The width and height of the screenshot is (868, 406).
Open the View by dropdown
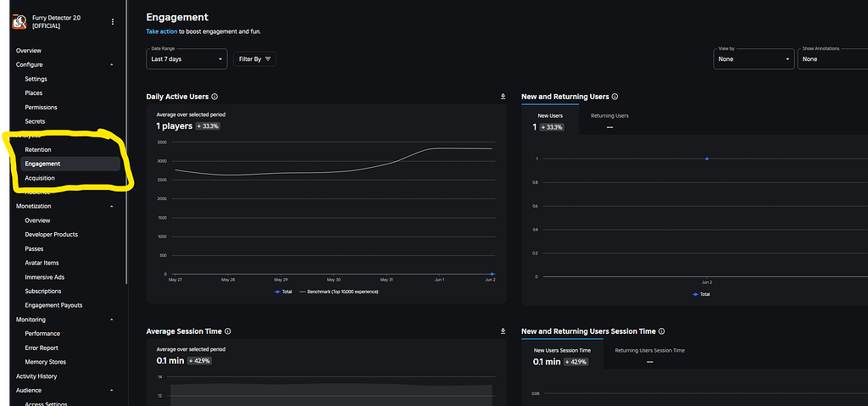[754, 59]
